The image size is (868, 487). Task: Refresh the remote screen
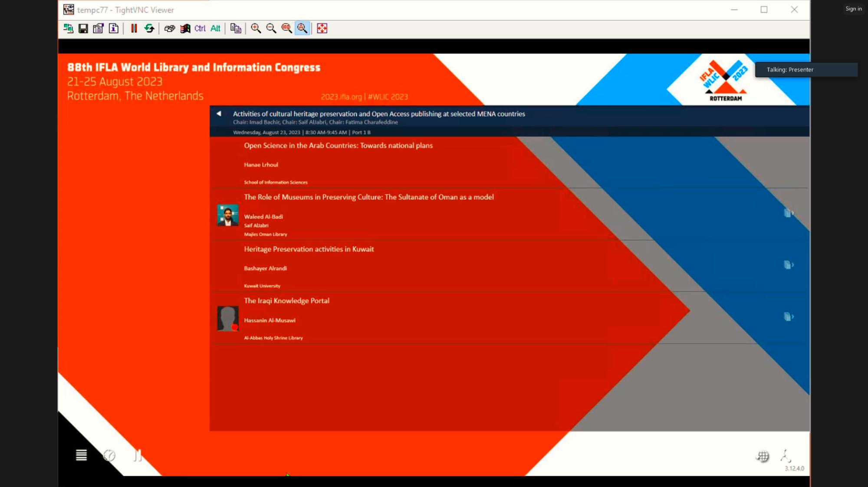click(x=149, y=29)
